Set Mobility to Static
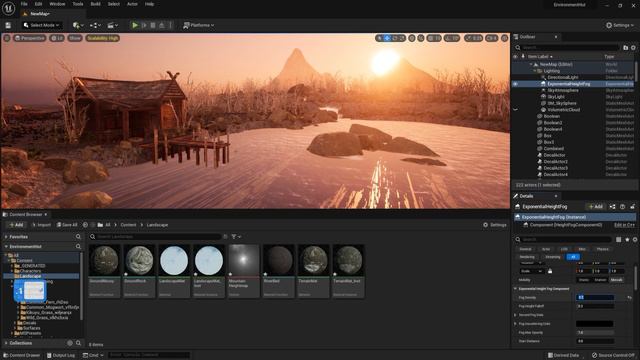The height and width of the screenshot is (360, 640). pyautogui.click(x=584, y=280)
